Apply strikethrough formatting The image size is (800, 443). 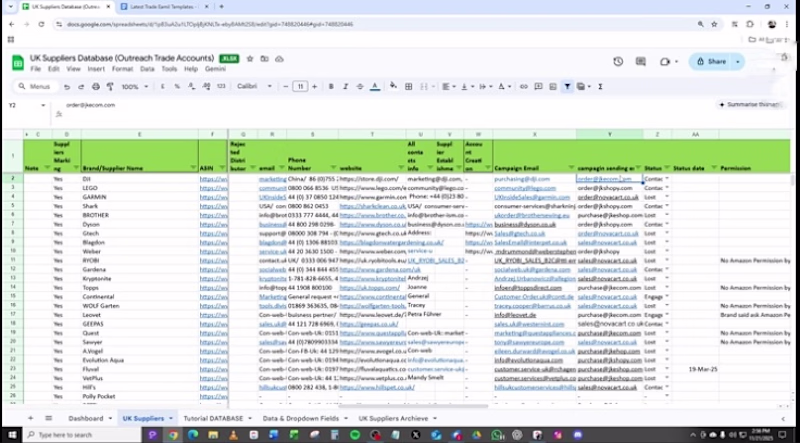pos(360,87)
